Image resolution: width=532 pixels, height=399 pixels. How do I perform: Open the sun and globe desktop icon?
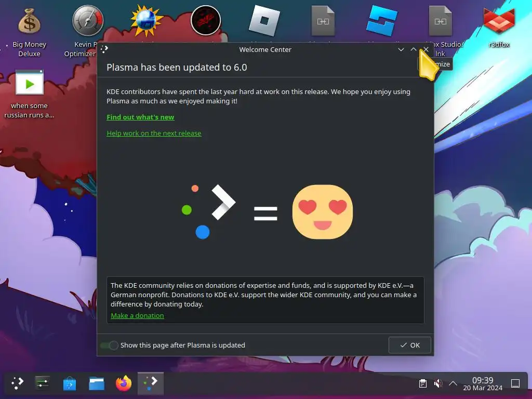click(x=147, y=21)
